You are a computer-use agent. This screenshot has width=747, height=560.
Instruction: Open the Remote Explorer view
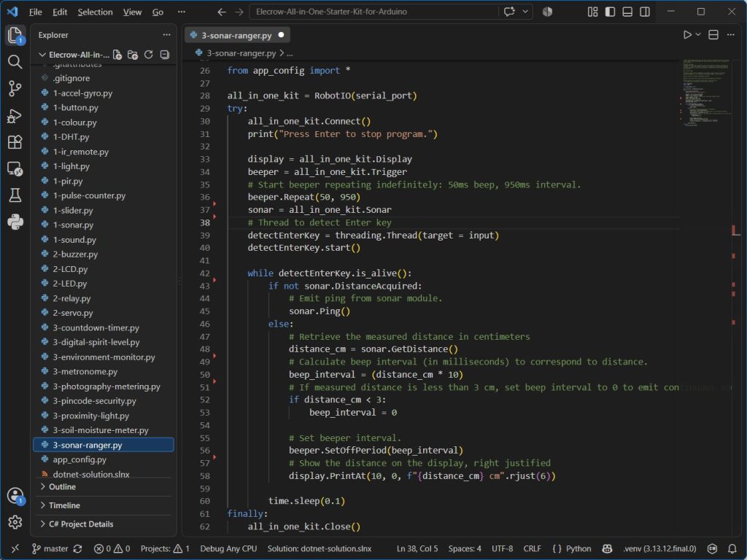(15, 168)
